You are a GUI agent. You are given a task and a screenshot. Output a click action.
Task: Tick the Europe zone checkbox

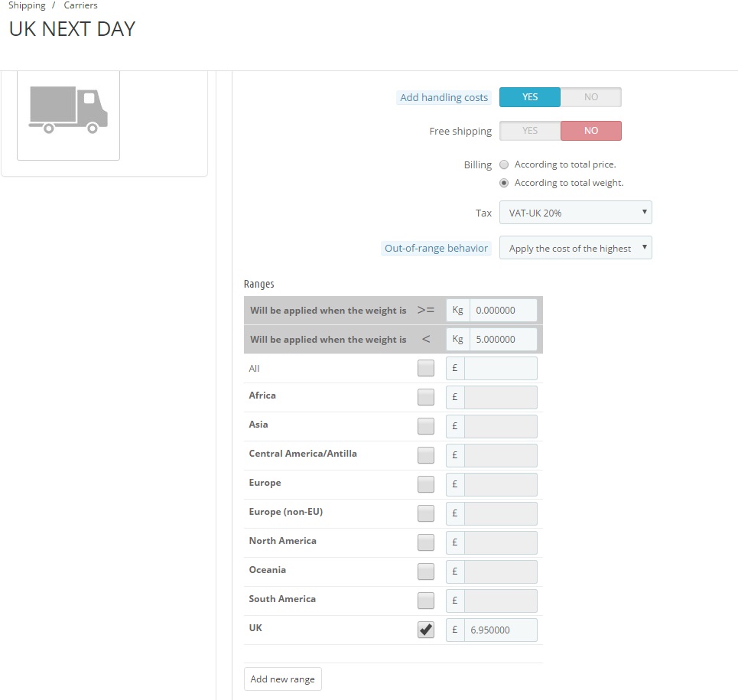coord(426,484)
